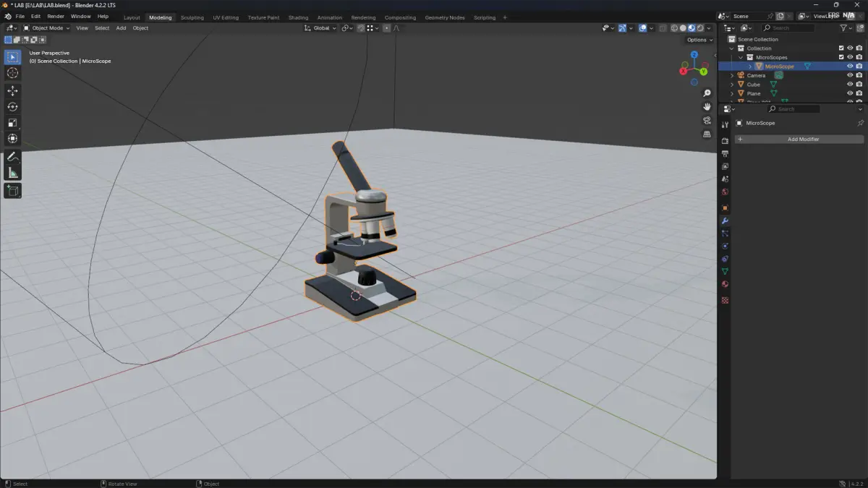Switch to the Geometry Nodes workspace
868x488 pixels.
445,17
